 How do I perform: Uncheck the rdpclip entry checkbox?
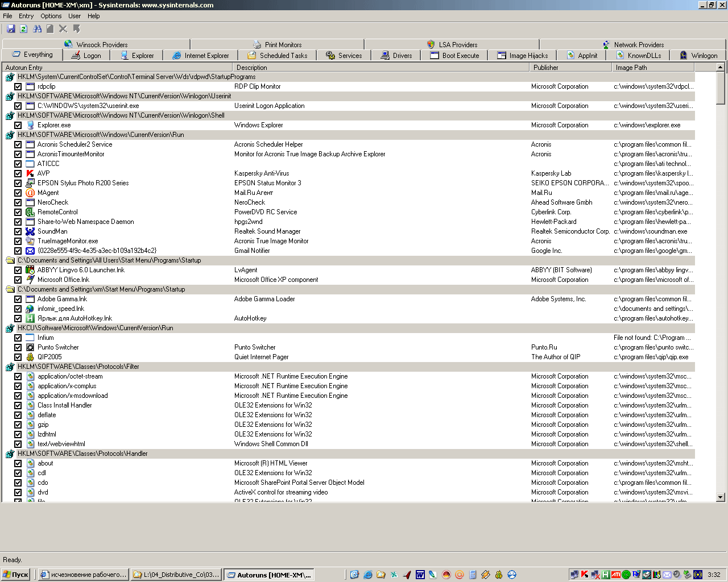(18, 86)
